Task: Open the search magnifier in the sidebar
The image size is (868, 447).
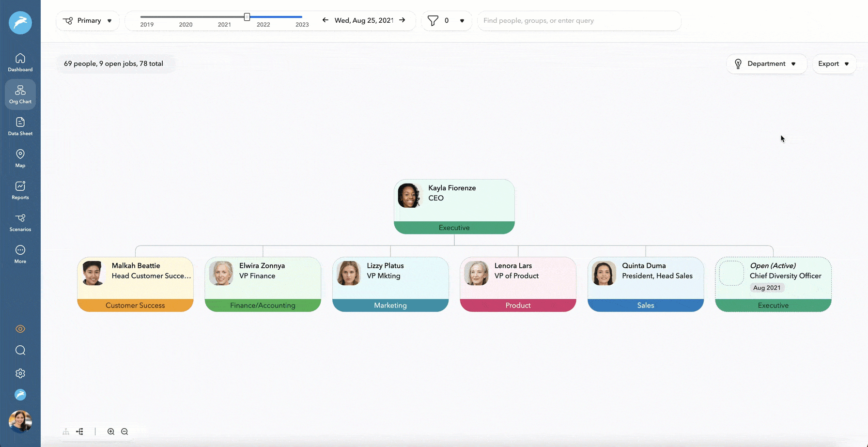Action: [20, 350]
